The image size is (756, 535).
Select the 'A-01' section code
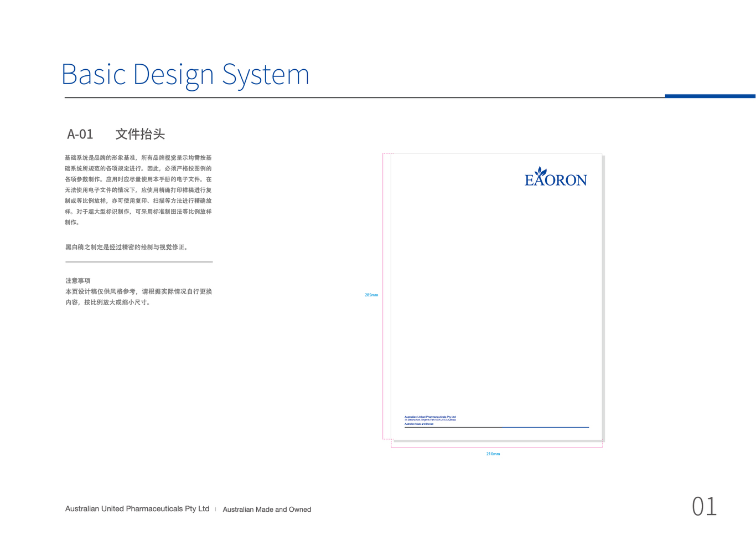tap(80, 134)
